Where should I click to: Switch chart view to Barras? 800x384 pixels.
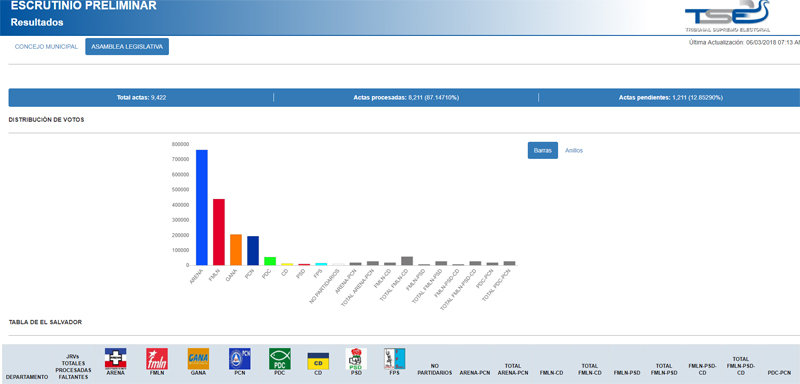[x=542, y=150]
